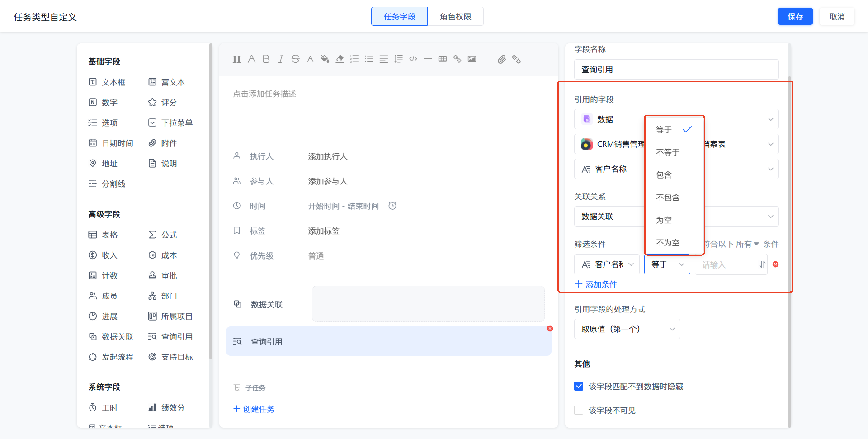Viewport: 868px width, 439px height.
Task: Add the 公式 formula field
Action: (163, 235)
